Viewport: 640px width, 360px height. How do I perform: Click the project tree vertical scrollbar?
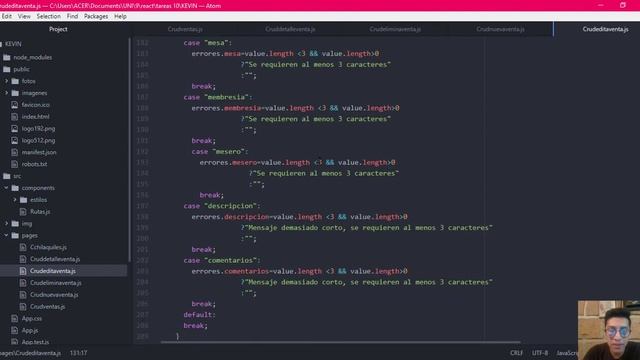click(x=129, y=150)
